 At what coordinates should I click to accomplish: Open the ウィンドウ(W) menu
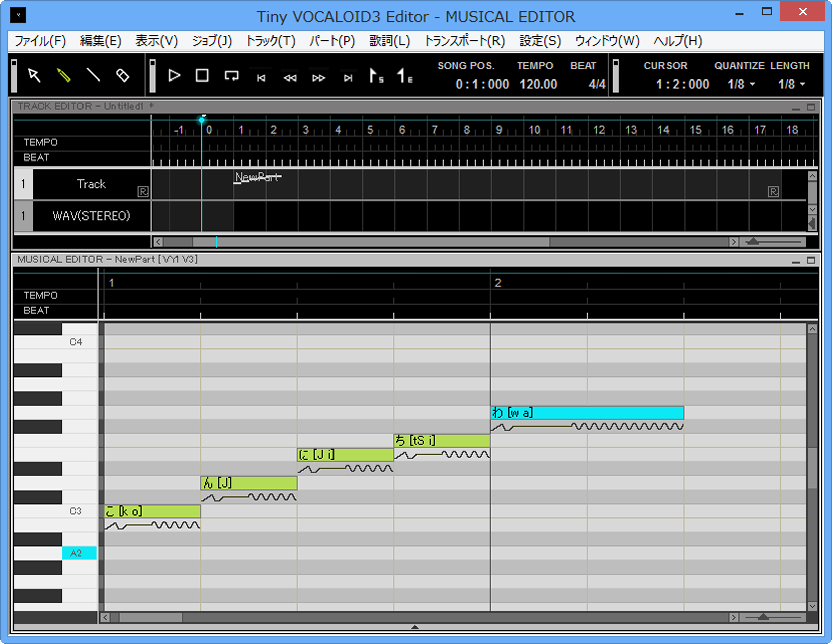click(x=607, y=41)
